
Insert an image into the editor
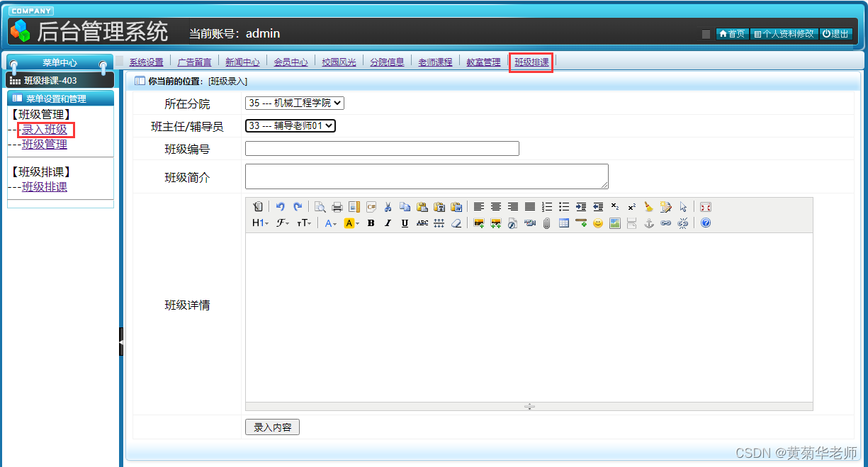point(479,223)
